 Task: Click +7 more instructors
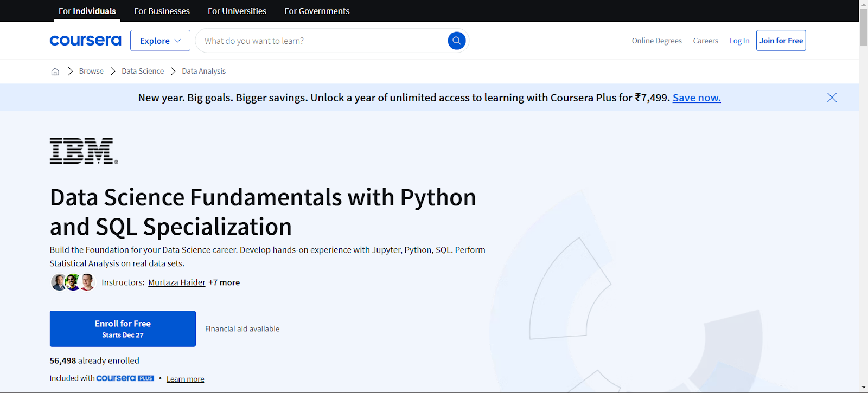click(224, 282)
